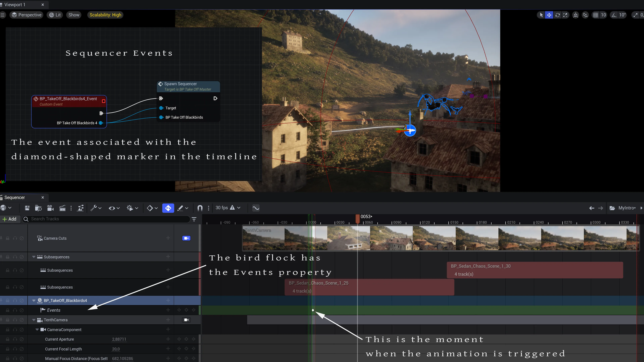Select the scale transform tool in viewport

565,15
